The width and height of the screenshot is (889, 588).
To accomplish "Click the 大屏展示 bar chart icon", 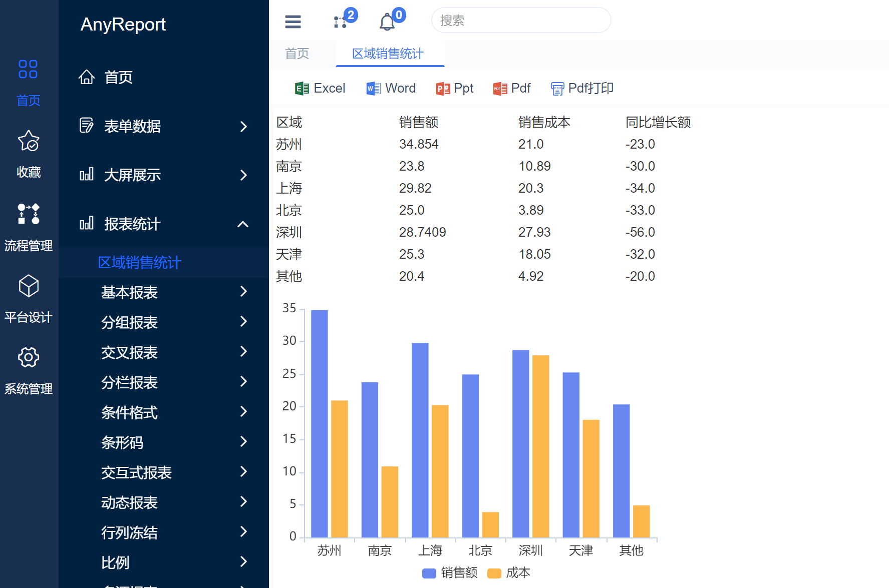I will pyautogui.click(x=87, y=174).
